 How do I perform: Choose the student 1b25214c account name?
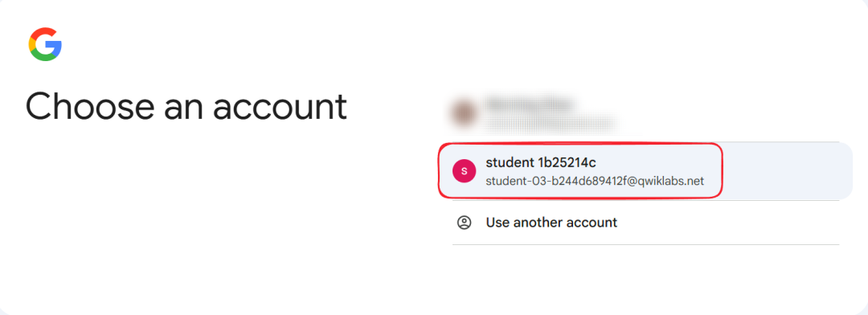(x=541, y=163)
